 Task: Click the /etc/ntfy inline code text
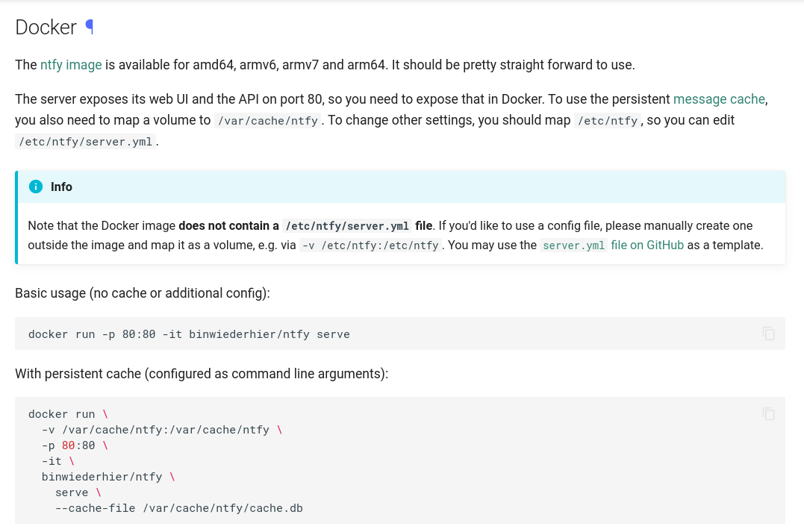pyautogui.click(x=607, y=120)
